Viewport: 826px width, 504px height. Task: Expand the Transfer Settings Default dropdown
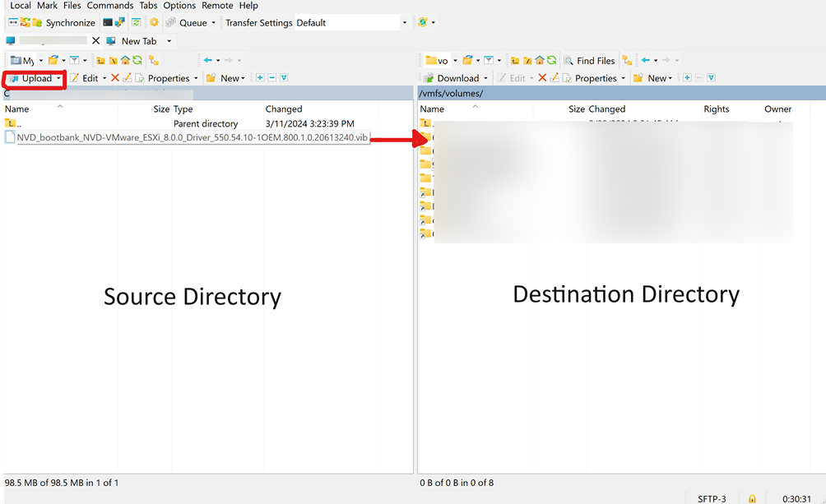pos(404,23)
